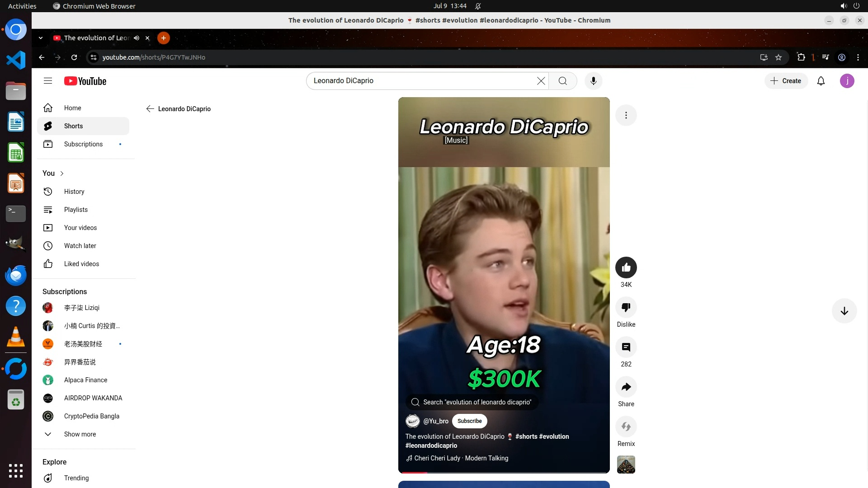Click the Create button
Viewport: 868px width, 488px height.
pos(786,81)
